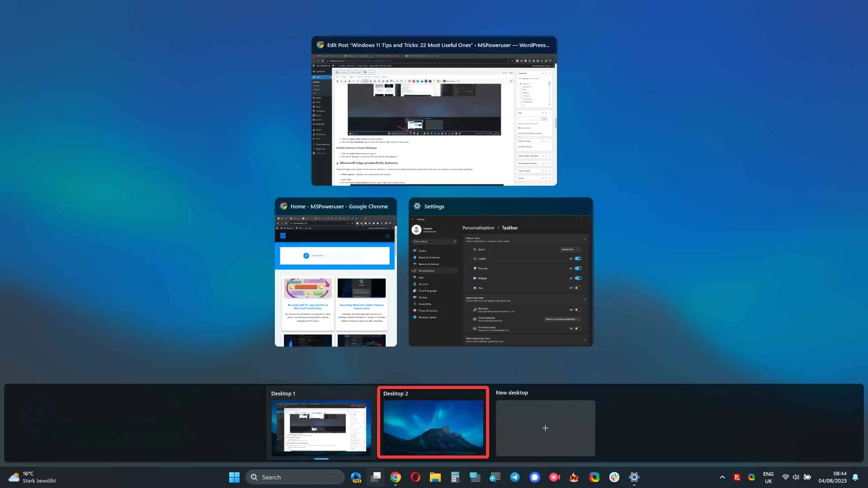
Task: Select the Home - MSPoweruser Chrome window preview
Action: pos(336,272)
